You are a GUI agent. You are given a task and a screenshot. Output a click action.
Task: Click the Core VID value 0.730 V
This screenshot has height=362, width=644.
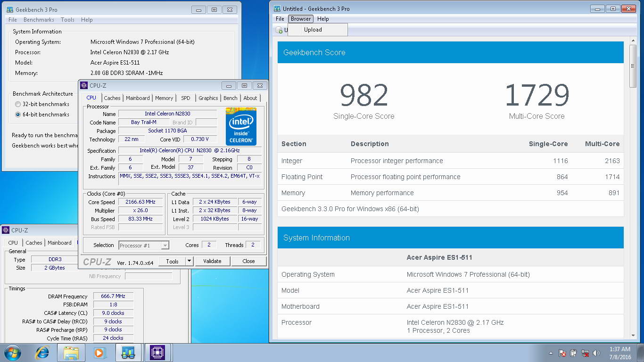(200, 140)
